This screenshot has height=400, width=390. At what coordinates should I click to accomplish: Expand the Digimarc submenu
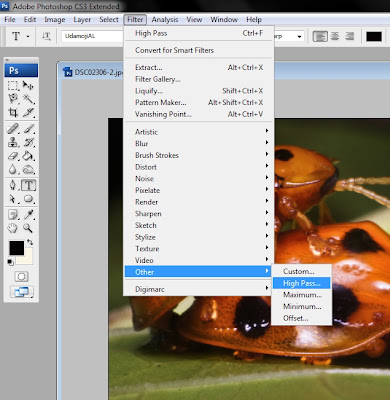(x=199, y=289)
